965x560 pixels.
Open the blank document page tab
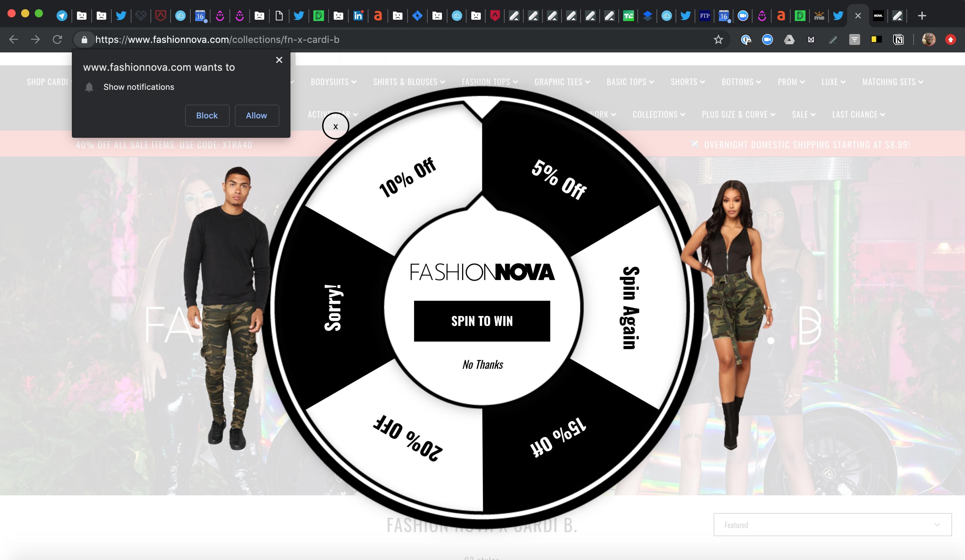[x=279, y=16]
